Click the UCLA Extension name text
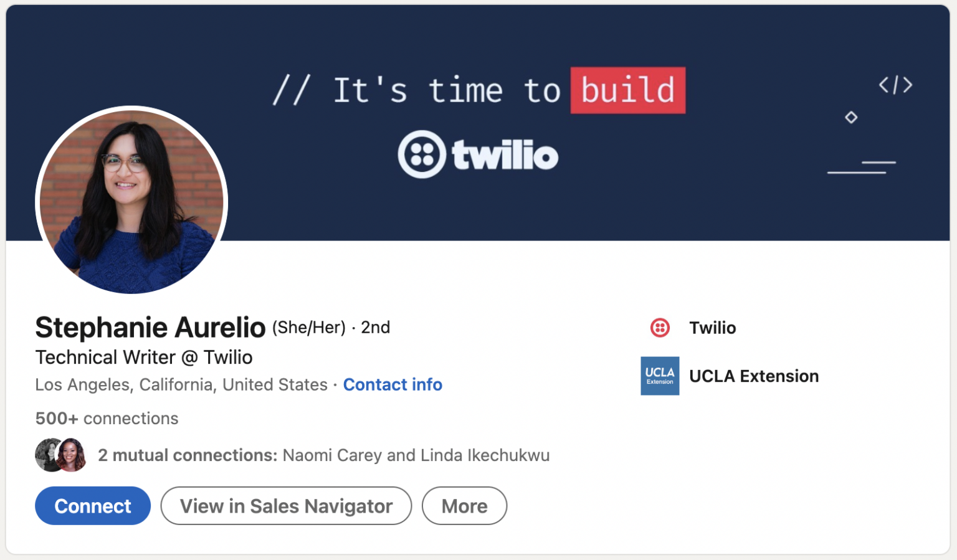 tap(754, 376)
